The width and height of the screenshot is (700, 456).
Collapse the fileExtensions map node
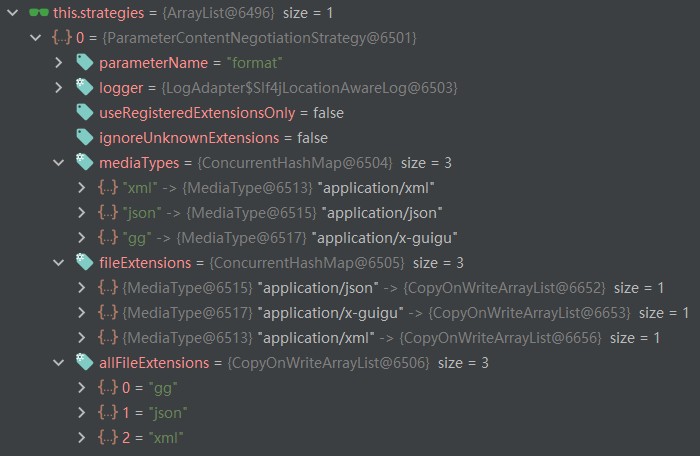coord(61,262)
